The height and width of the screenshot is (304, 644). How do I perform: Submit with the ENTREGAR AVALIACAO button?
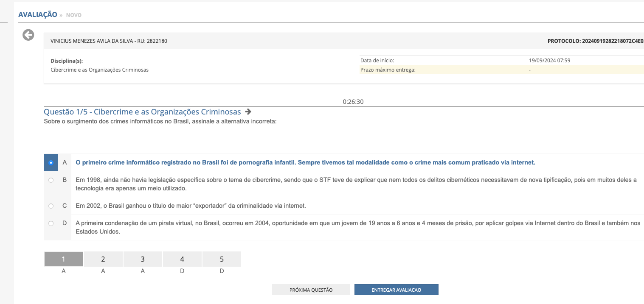[x=396, y=290]
